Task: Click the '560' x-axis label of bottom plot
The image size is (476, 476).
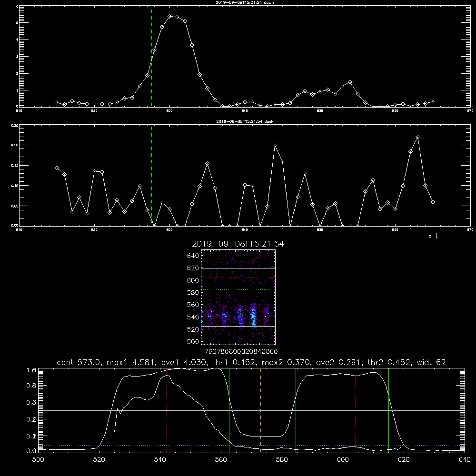Action: click(x=221, y=460)
